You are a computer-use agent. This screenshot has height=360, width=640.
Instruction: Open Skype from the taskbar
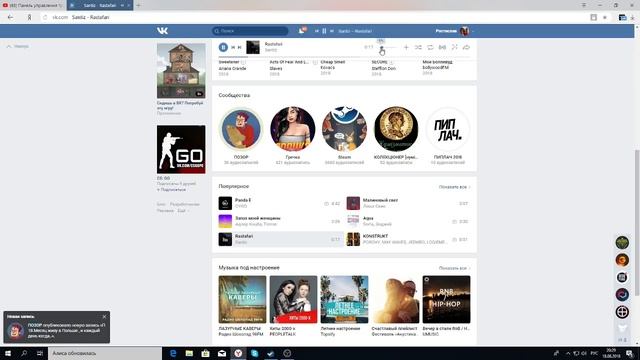(254, 353)
